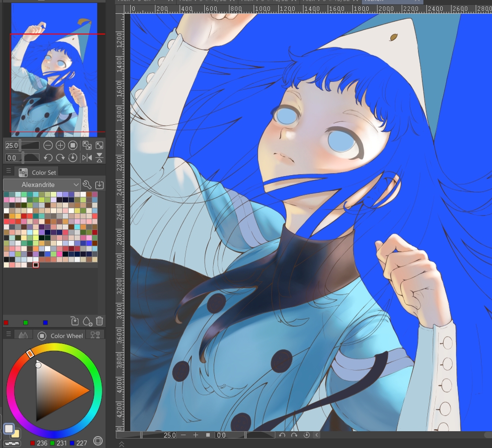Click the zoom slider in Navigator
The image size is (492, 448).
tap(29, 145)
